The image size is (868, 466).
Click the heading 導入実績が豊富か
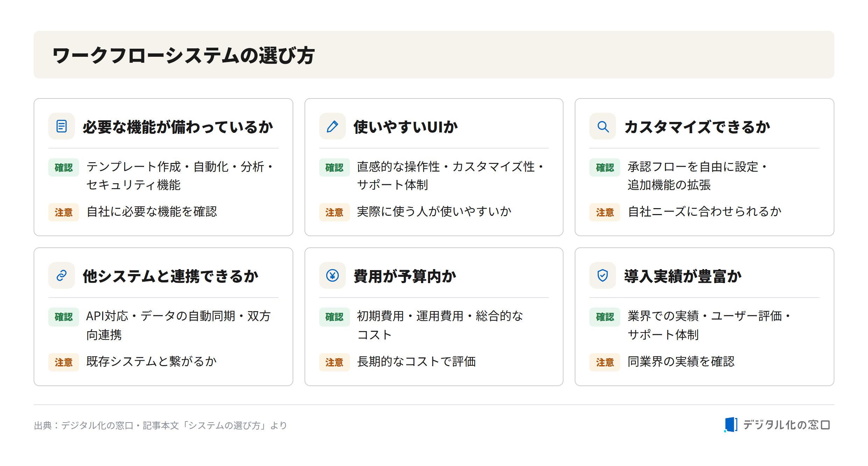(x=683, y=276)
